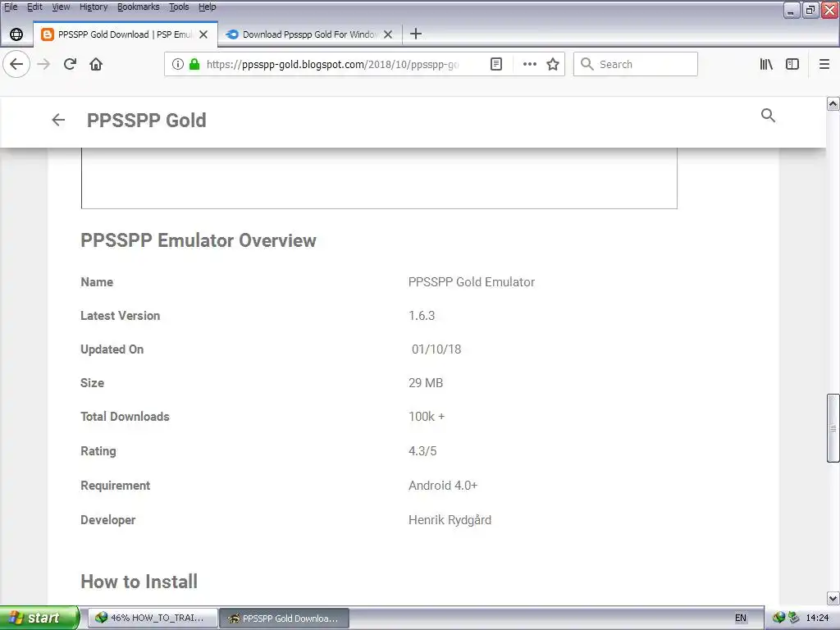Click the Total Downloads row label
Viewport: 840px width, 630px height.
coord(125,417)
